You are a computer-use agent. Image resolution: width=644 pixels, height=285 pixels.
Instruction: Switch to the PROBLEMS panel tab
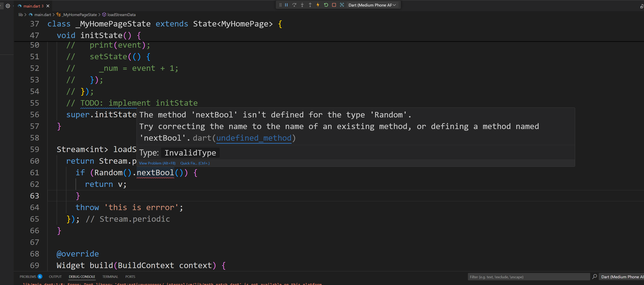(28, 277)
